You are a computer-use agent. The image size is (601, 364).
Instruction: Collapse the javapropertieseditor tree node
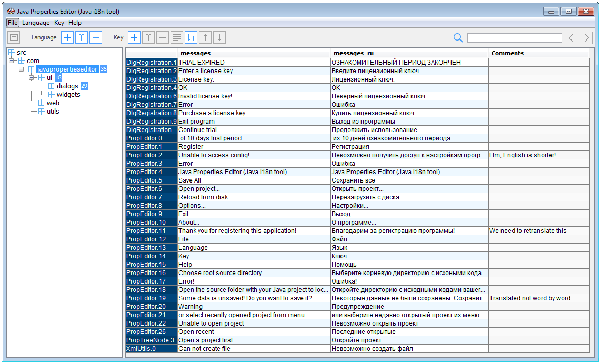22,69
